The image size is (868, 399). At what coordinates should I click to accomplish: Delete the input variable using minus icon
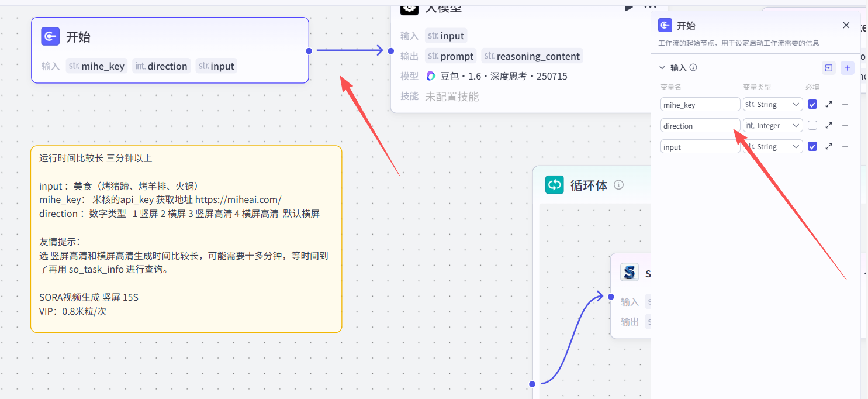(x=845, y=146)
